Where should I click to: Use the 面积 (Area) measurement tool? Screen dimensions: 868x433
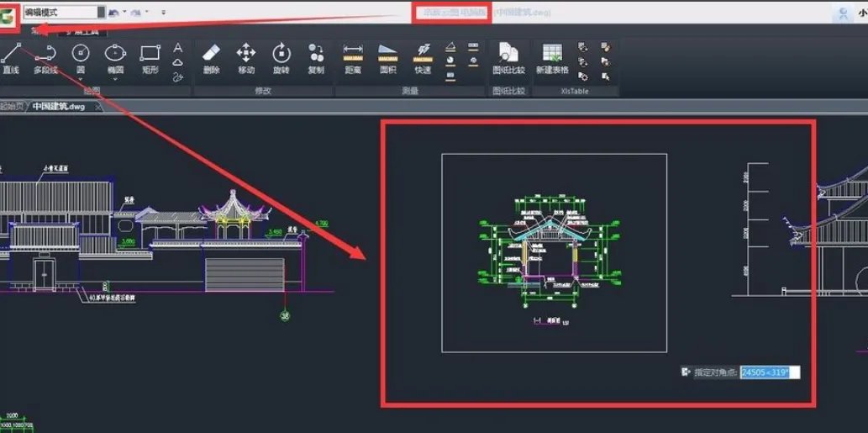point(387,58)
